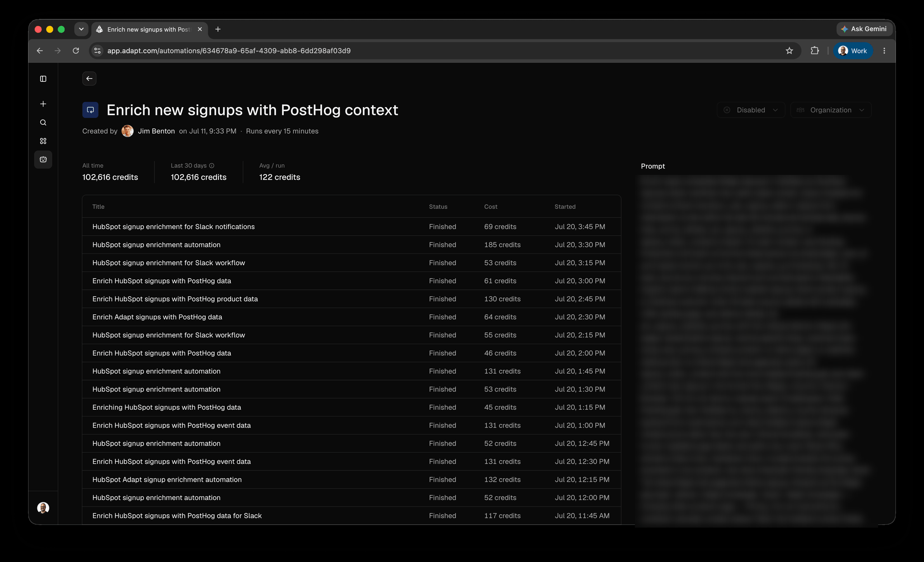Click the Jim Benton creator name

pyautogui.click(x=156, y=131)
